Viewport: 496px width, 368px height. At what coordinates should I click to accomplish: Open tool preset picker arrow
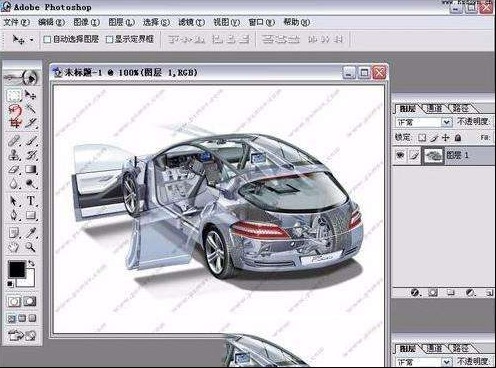pos(32,40)
